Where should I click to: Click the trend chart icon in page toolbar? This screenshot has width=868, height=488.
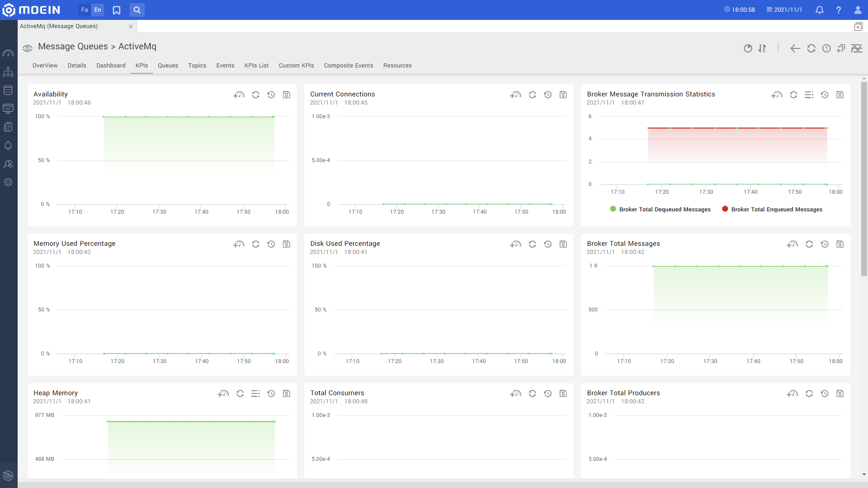tap(857, 48)
